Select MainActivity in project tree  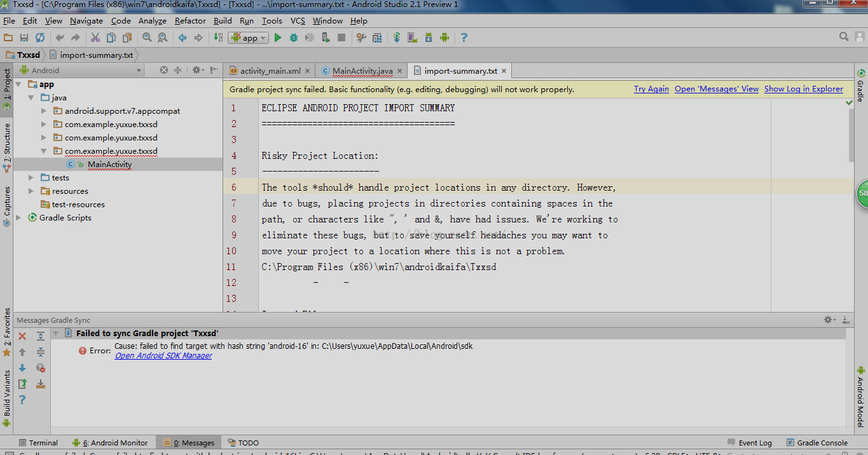click(109, 165)
